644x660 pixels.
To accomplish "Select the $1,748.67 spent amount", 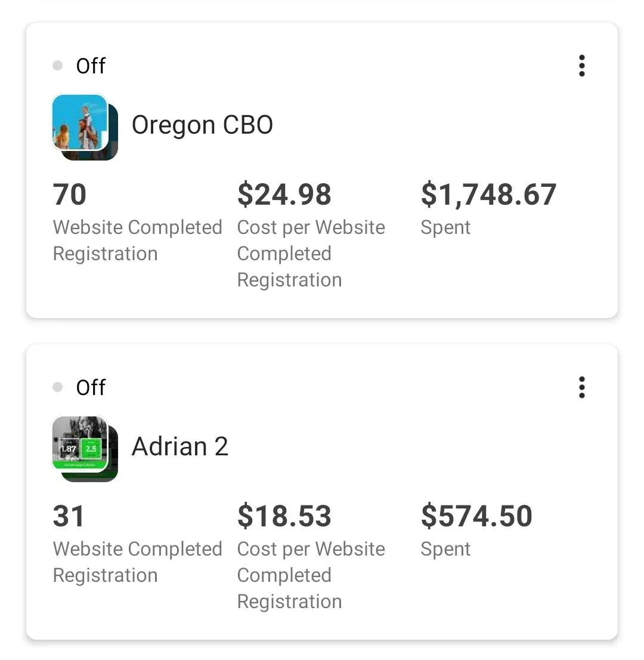I will click(489, 195).
